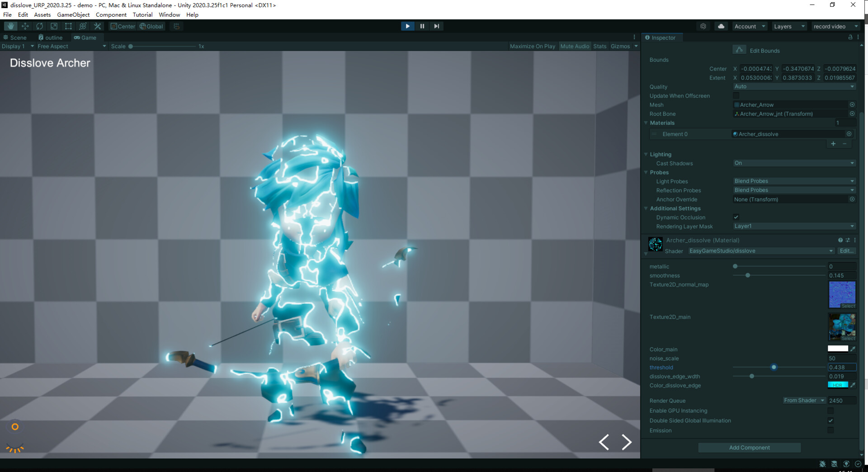Click the Step frame advance icon
The width and height of the screenshot is (868, 472).
pyautogui.click(x=436, y=26)
